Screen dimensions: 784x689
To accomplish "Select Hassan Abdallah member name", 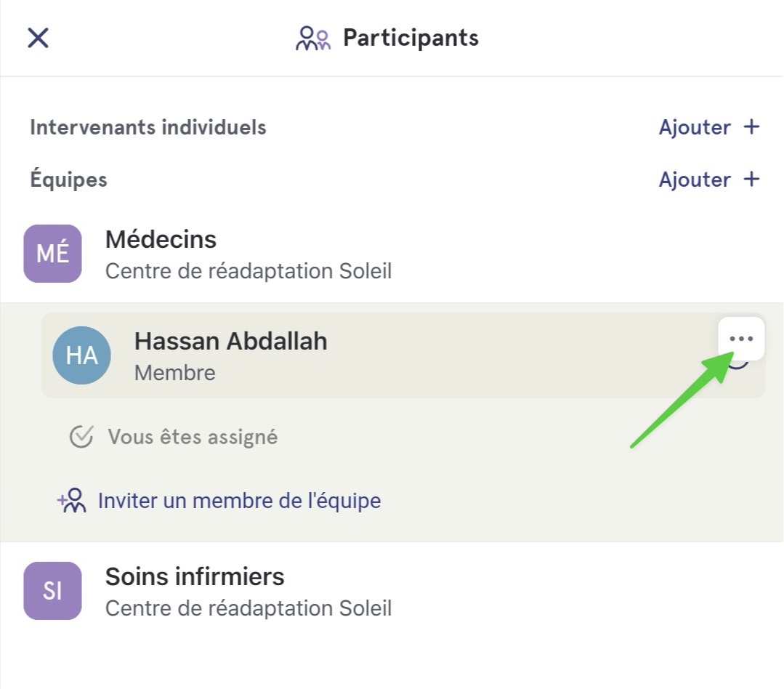I will (230, 342).
